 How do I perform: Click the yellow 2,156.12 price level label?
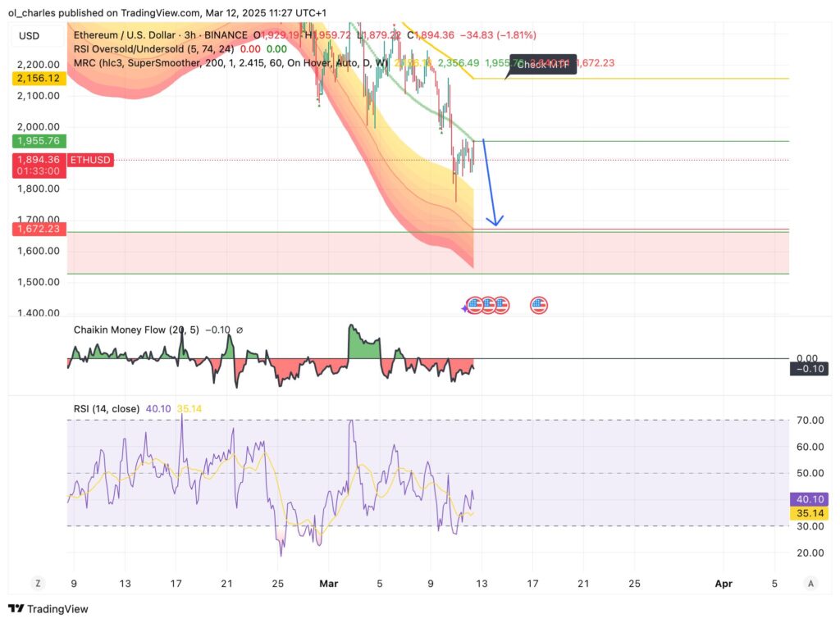(37, 78)
